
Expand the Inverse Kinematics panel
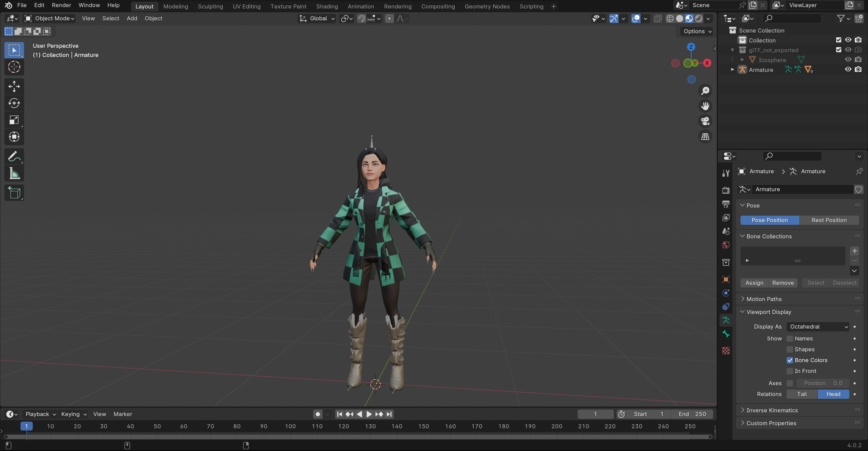[772, 410]
